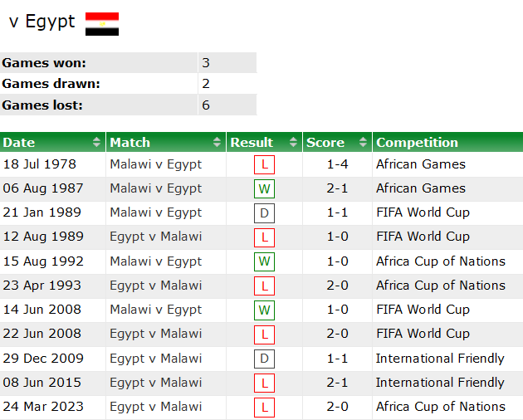Sort the table by the Result header
Screen dimensions: 523x420
(252, 143)
